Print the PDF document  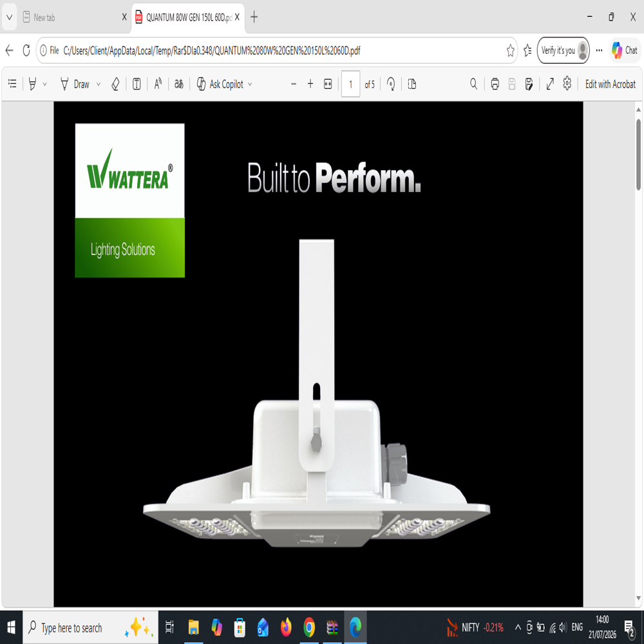click(495, 84)
